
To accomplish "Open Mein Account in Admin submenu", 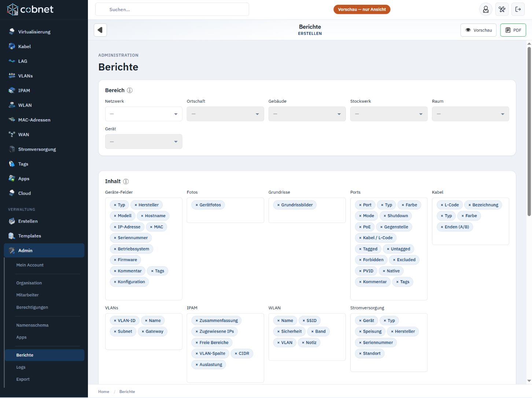I will (x=30, y=265).
